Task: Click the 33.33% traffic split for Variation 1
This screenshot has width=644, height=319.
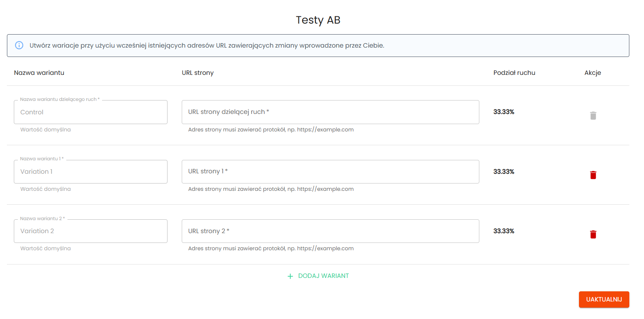Action: [x=504, y=172]
